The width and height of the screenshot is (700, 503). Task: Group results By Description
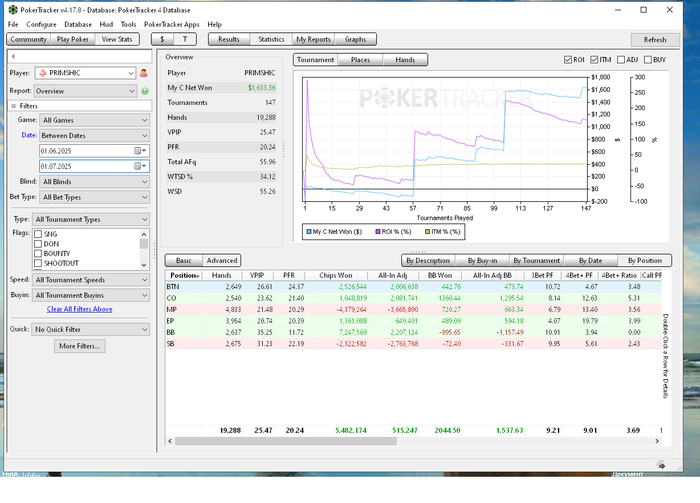(428, 260)
